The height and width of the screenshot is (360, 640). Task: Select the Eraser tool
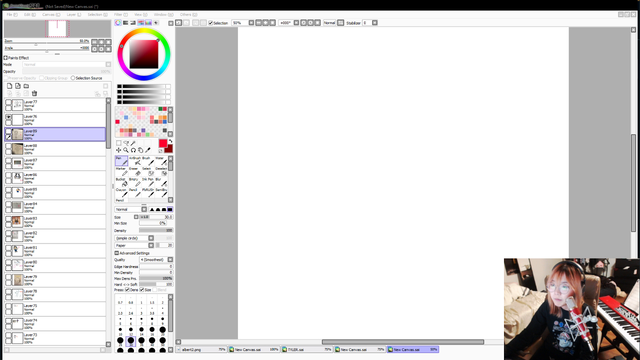(135, 171)
